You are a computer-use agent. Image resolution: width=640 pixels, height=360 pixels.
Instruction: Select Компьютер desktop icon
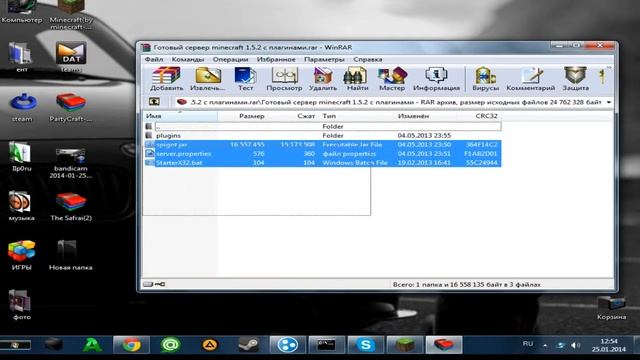coord(22,11)
